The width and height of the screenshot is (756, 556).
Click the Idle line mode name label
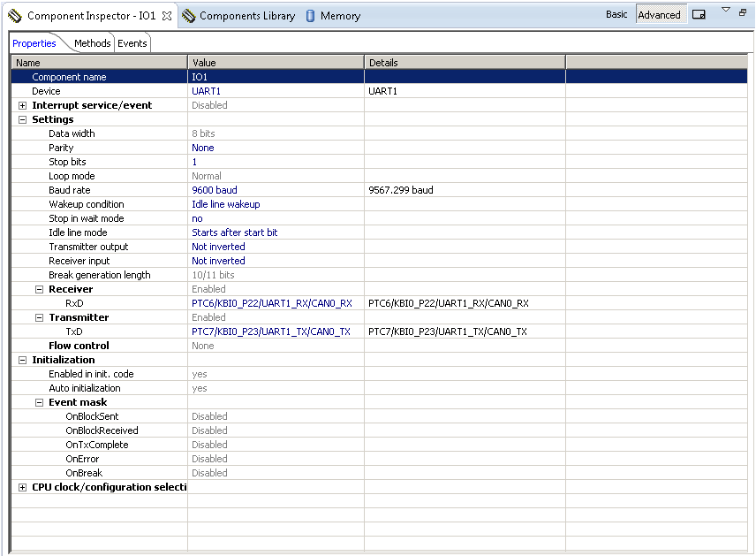point(78,232)
